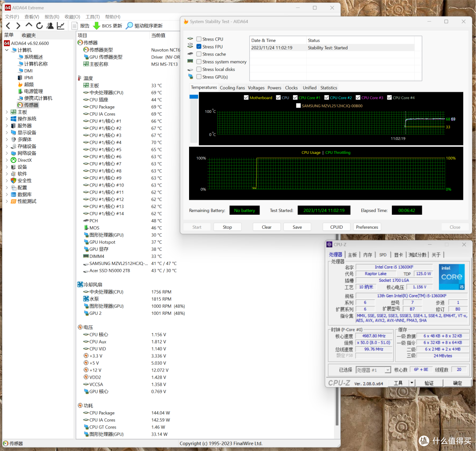
Task: Click the up-level arrow in AIDA64 toolbar
Action: pyautogui.click(x=29, y=25)
